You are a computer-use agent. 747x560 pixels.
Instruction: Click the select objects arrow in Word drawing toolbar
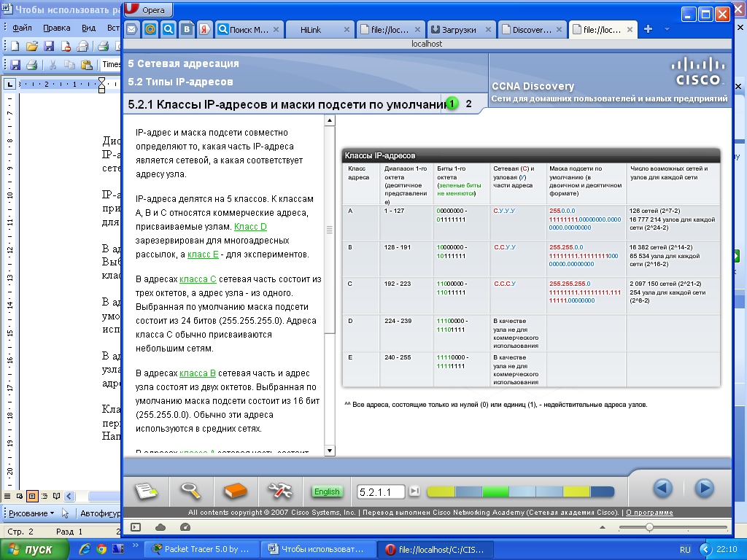pos(65,513)
